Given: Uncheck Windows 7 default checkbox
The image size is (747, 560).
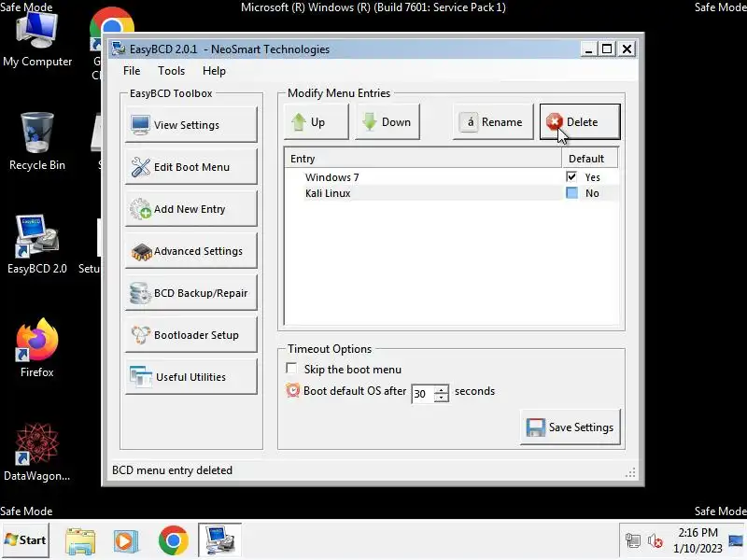Looking at the screenshot, I should tap(571, 176).
